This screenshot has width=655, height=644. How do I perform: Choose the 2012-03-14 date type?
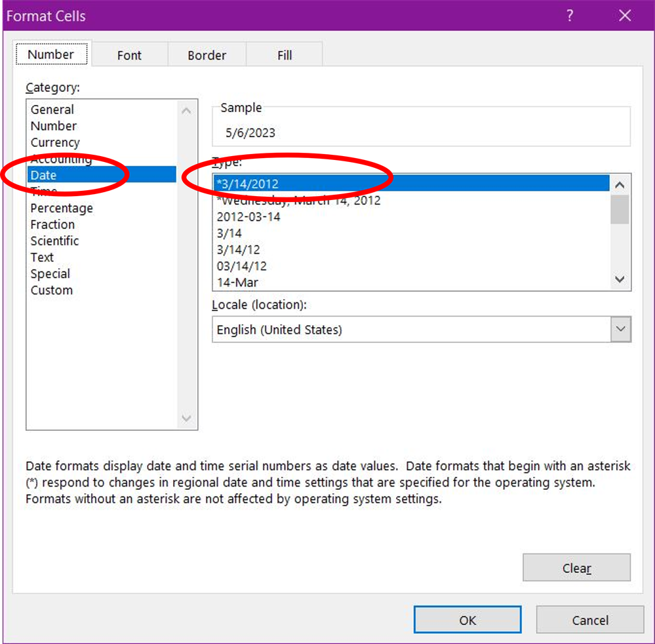tap(412, 216)
